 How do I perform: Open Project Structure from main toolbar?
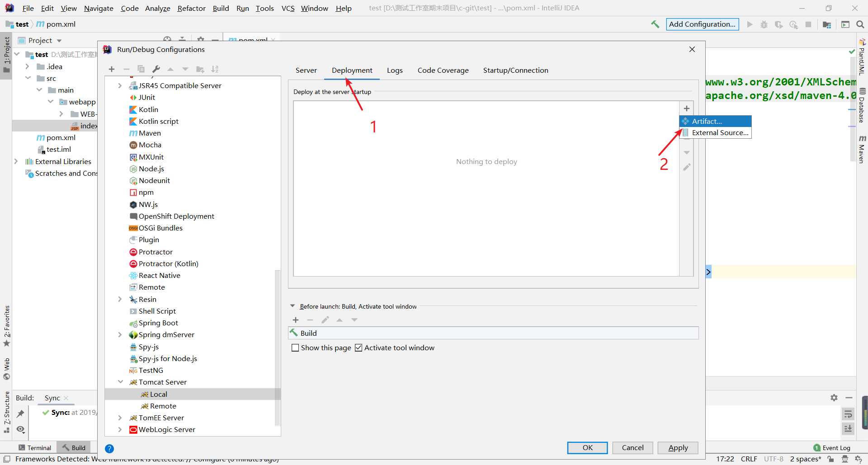(x=827, y=24)
